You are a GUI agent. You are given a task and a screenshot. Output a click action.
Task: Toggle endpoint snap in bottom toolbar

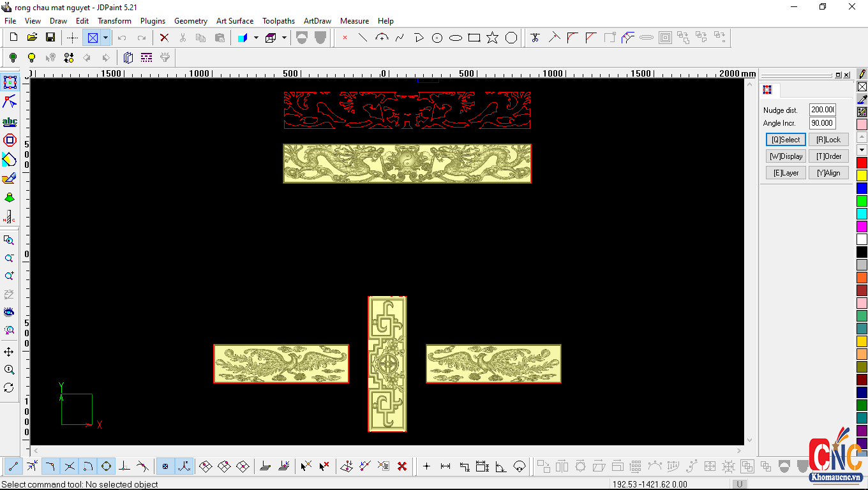(x=13, y=466)
